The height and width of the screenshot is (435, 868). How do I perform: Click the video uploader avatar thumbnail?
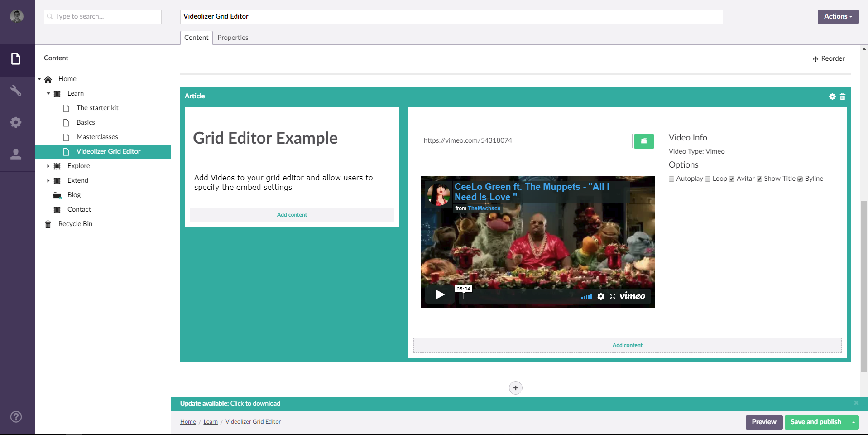(439, 194)
